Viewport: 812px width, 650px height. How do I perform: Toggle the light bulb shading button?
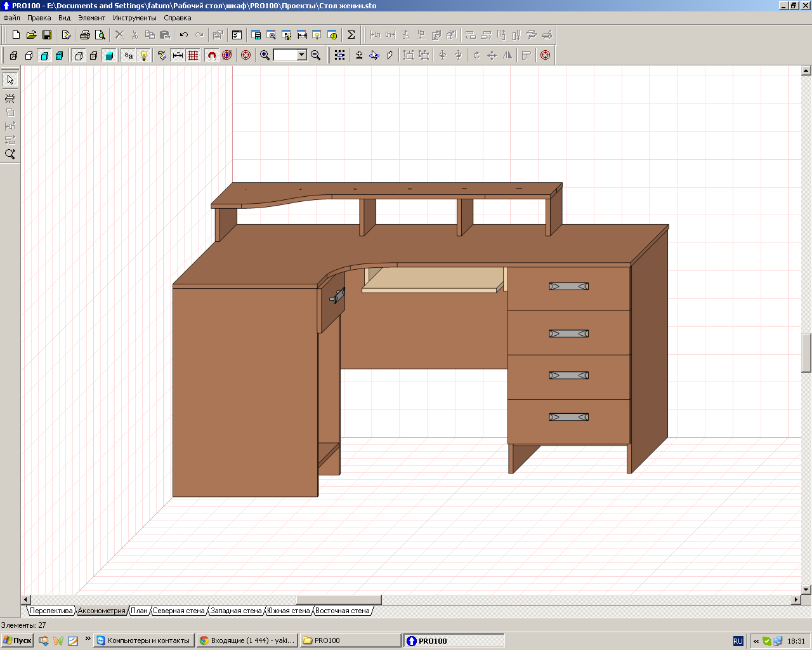pyautogui.click(x=144, y=55)
